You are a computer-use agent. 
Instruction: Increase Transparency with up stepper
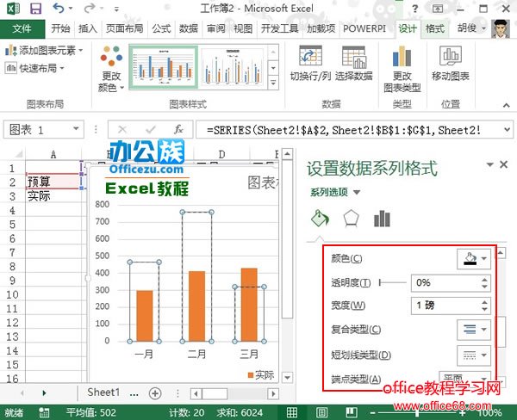484,280
